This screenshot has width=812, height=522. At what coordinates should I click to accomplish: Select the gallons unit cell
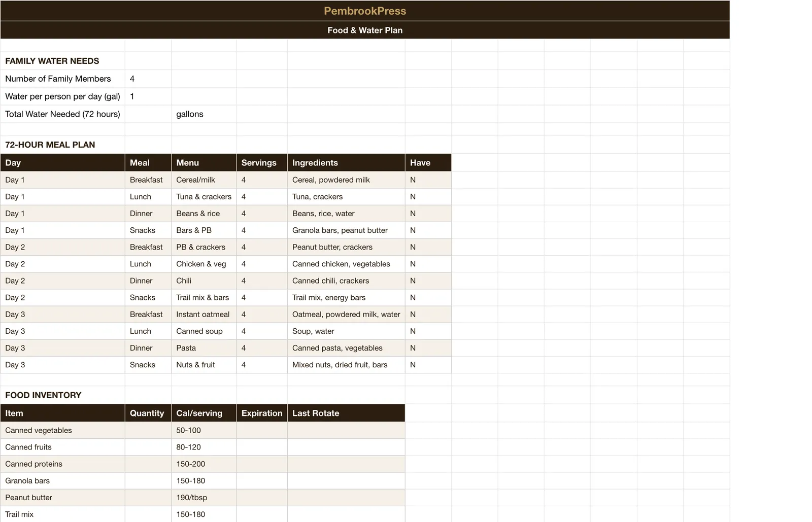[x=204, y=114]
